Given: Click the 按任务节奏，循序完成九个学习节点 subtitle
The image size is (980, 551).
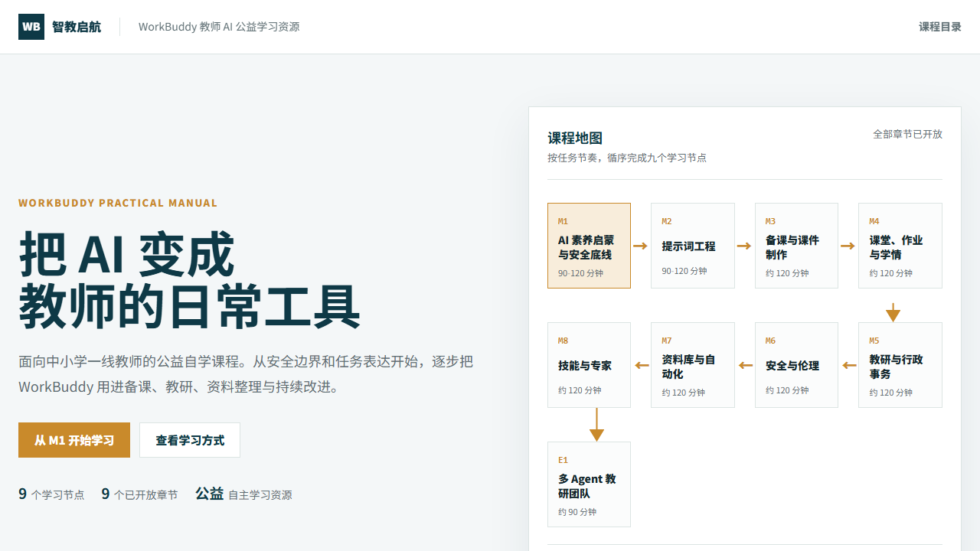Looking at the screenshot, I should [x=627, y=158].
